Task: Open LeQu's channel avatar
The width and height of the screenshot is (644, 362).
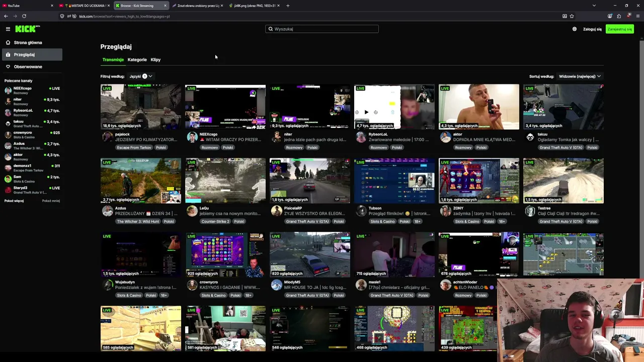Action: [192, 211]
